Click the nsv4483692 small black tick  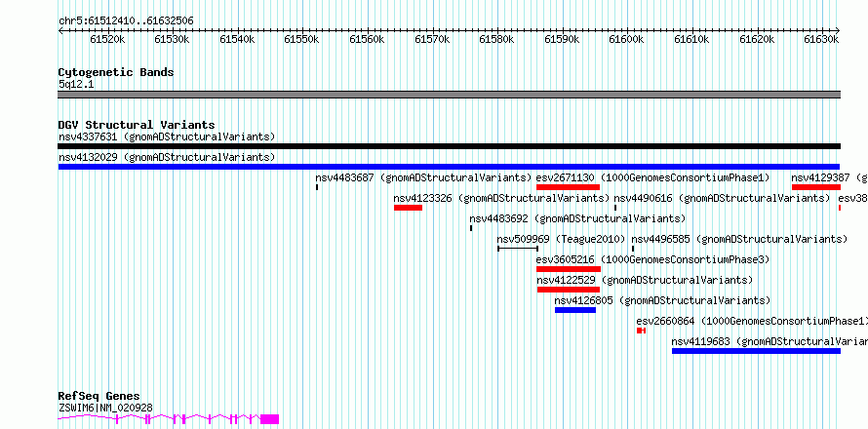[x=471, y=228]
